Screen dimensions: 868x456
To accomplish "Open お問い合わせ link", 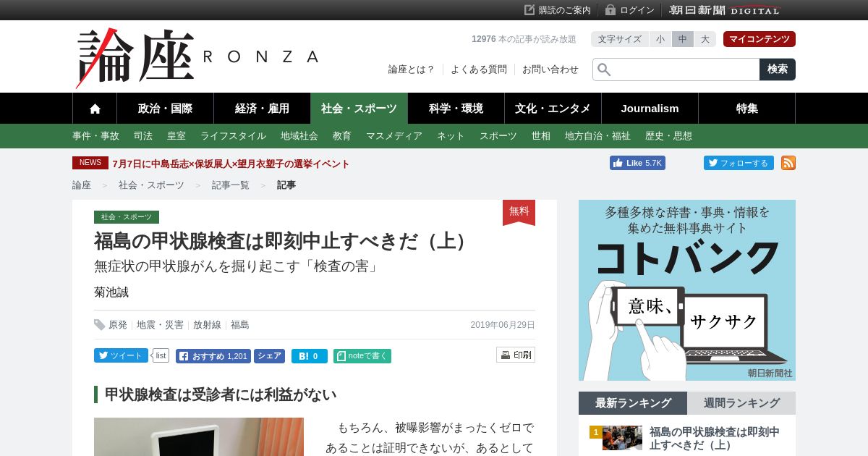I will [x=550, y=69].
